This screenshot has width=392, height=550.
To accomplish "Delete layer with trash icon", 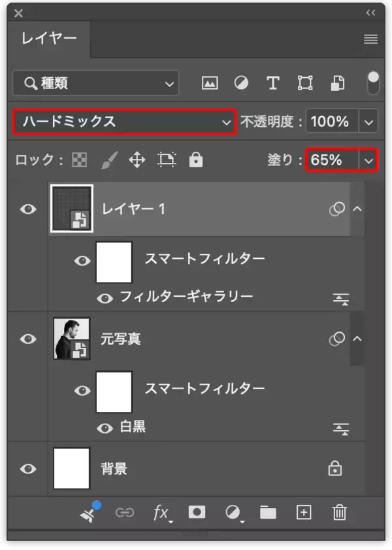I will (340, 513).
